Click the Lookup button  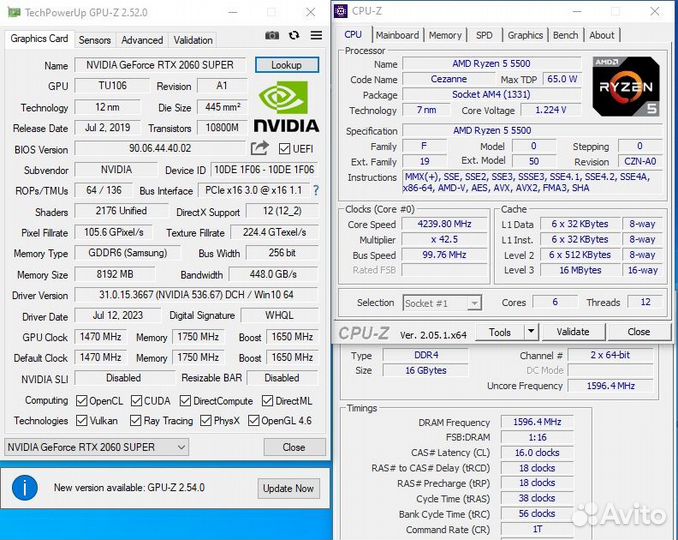pos(287,65)
